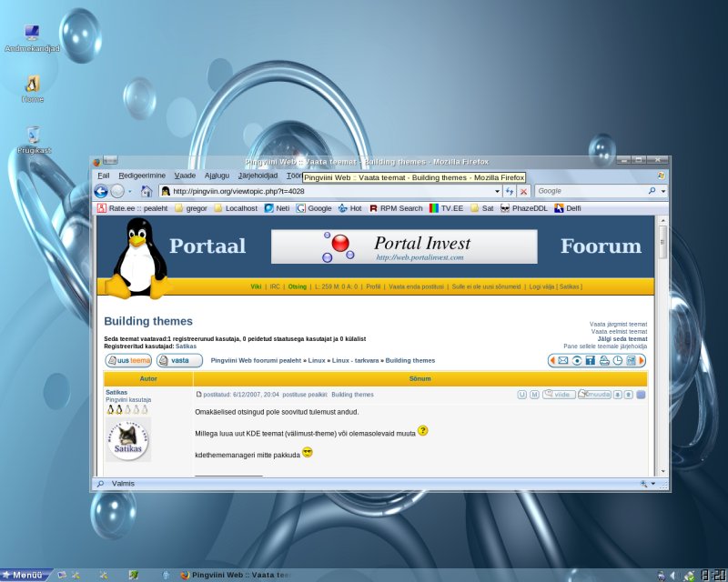Open the Delfi bookmark

568,208
